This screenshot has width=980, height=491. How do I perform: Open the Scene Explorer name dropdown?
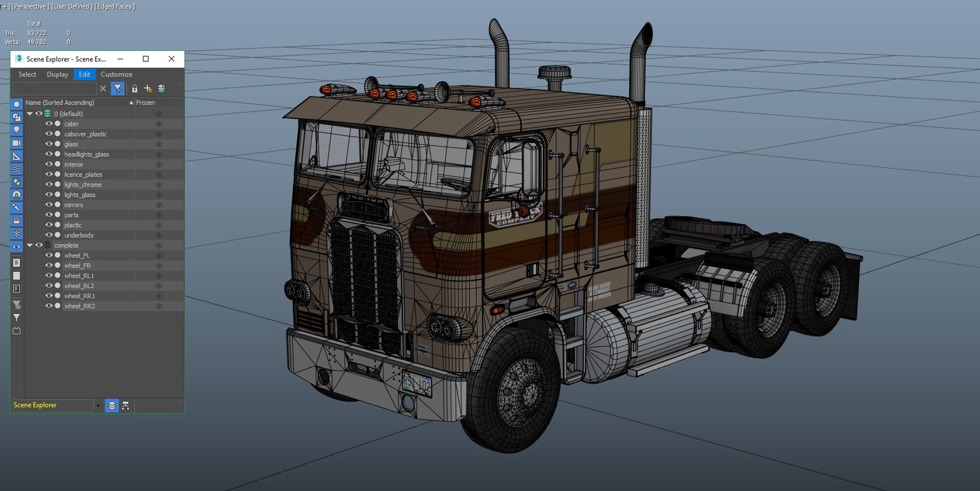click(x=98, y=406)
